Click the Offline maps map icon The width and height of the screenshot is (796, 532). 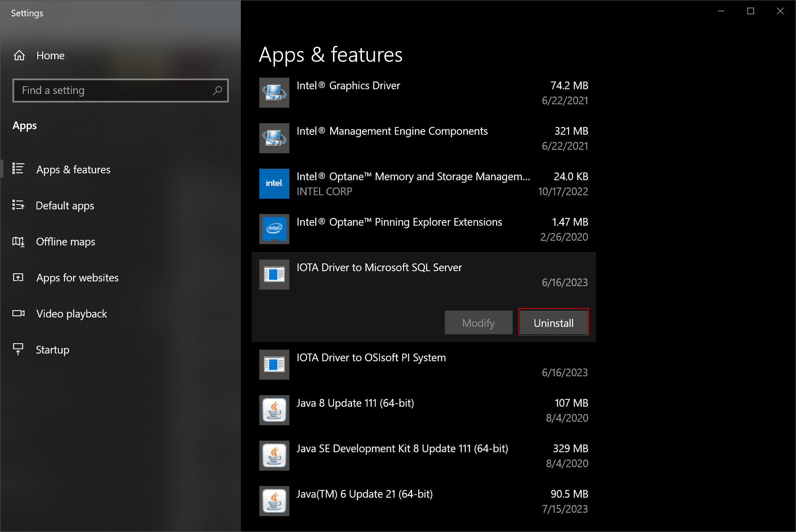click(18, 242)
